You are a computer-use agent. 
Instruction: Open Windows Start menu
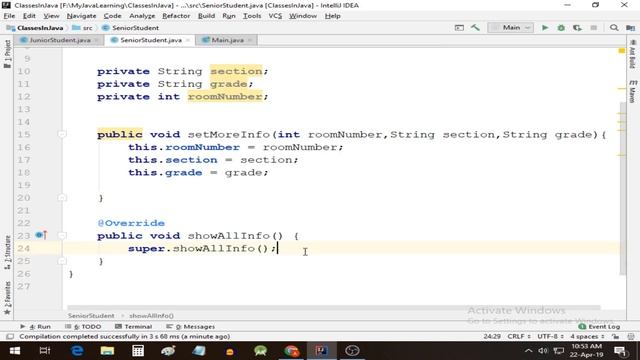tap(15, 351)
